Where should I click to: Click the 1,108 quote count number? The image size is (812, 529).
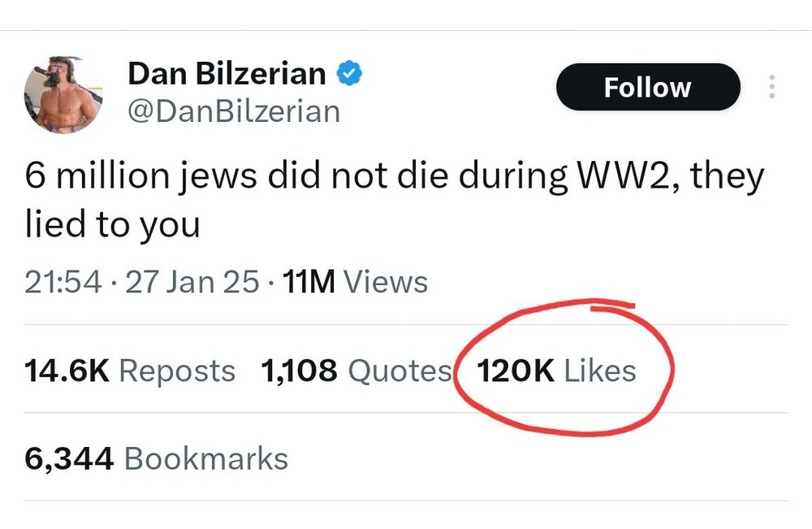(x=299, y=371)
